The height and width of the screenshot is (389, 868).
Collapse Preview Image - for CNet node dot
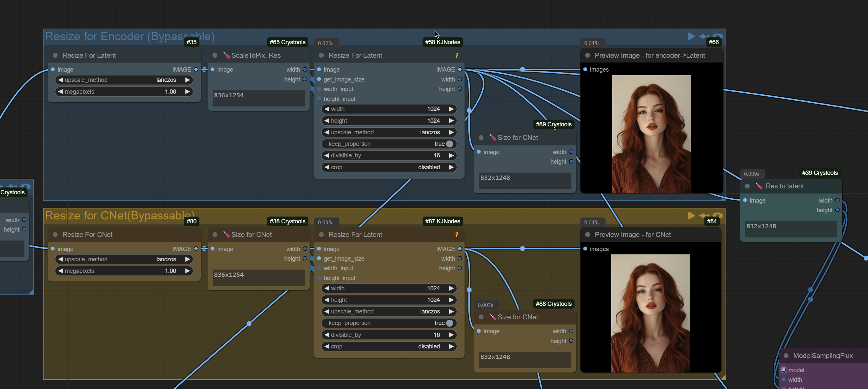pyautogui.click(x=588, y=235)
